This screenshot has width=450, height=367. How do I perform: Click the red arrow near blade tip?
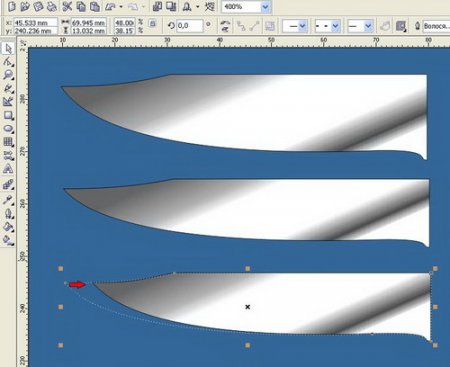click(77, 285)
